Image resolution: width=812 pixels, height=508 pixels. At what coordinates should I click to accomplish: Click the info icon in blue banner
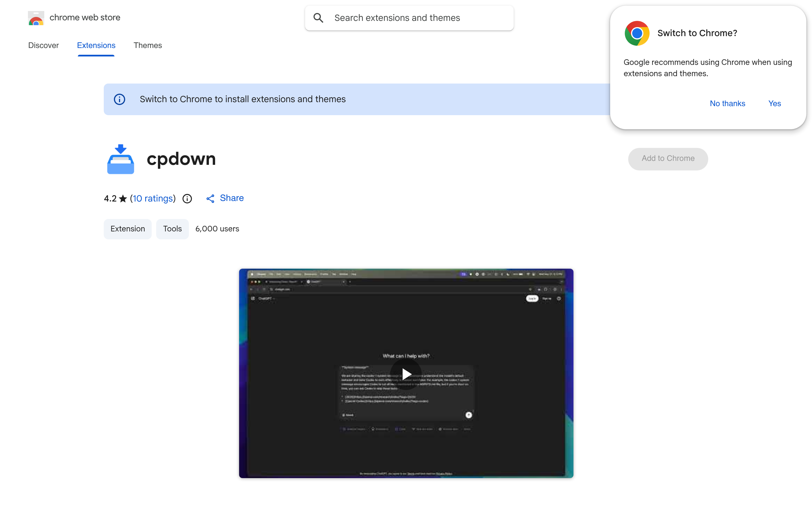(120, 99)
